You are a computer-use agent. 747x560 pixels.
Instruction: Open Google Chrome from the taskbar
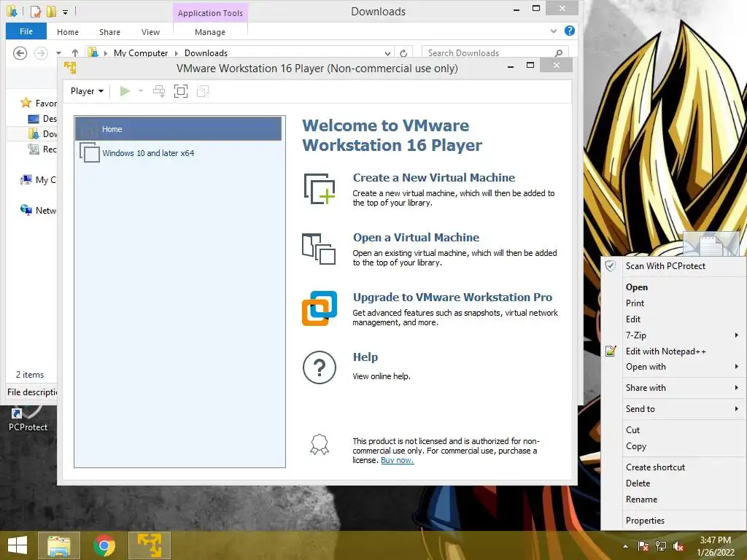click(104, 545)
